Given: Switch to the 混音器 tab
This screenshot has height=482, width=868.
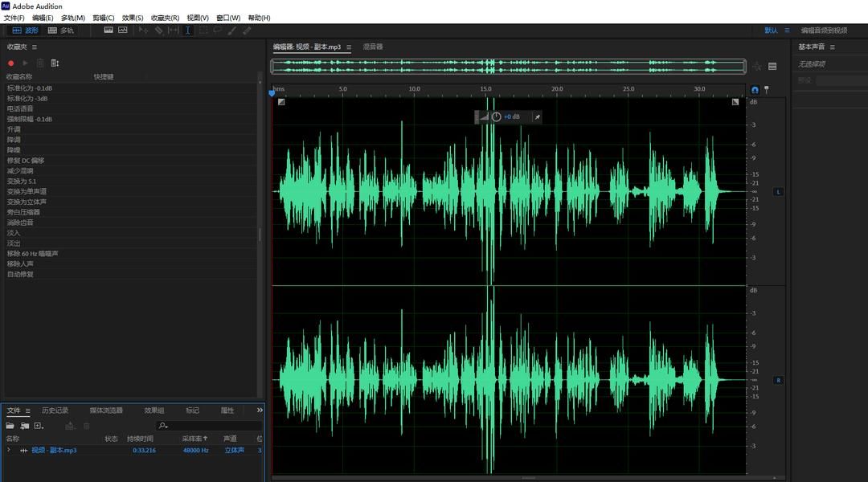Looking at the screenshot, I should 373,47.
